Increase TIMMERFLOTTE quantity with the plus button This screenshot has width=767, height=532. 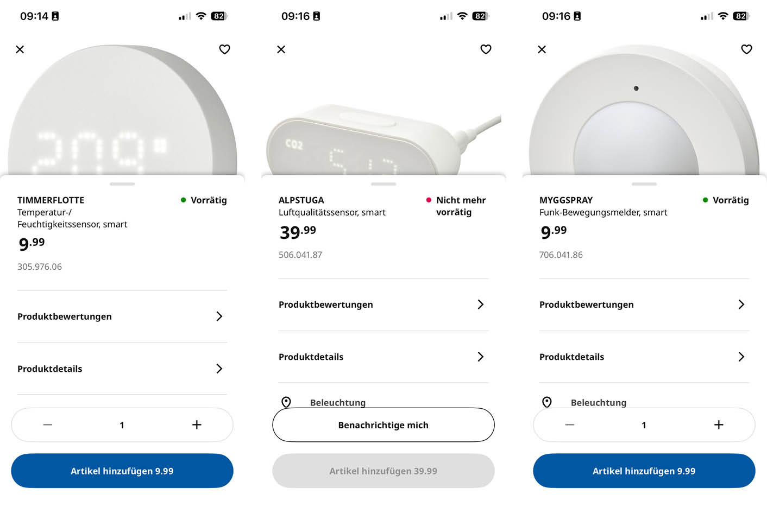tap(197, 425)
